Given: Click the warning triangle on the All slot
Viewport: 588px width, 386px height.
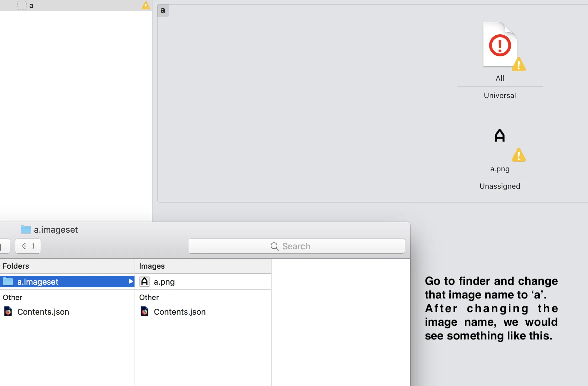Looking at the screenshot, I should point(519,64).
